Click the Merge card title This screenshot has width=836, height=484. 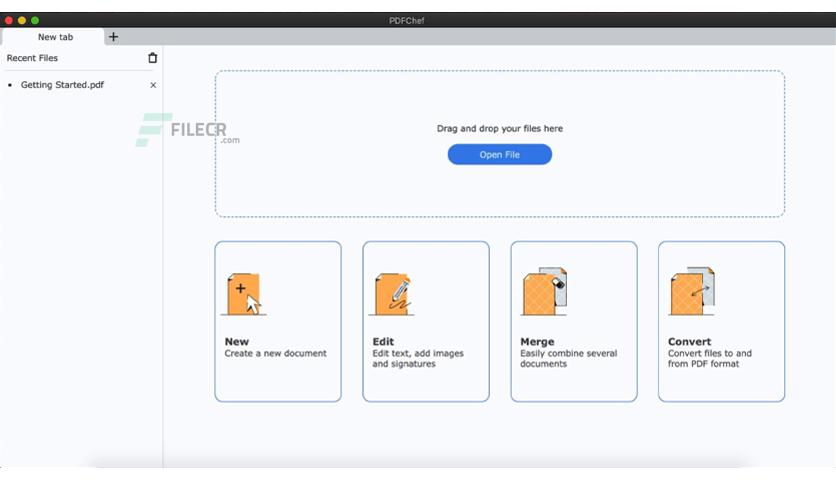(537, 342)
